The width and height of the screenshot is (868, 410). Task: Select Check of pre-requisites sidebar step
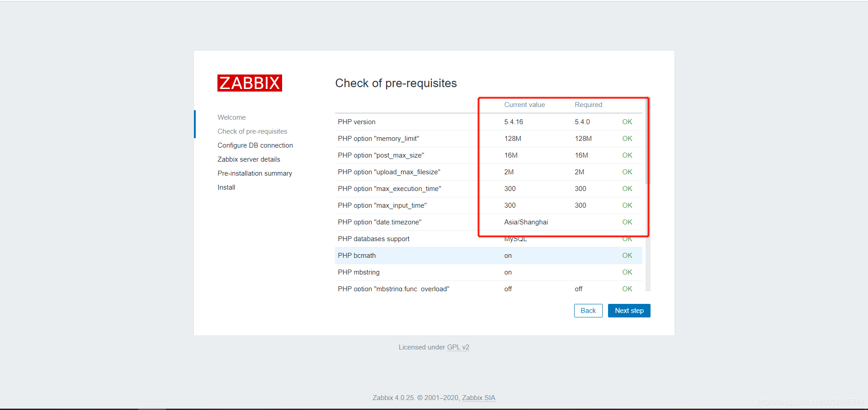252,131
